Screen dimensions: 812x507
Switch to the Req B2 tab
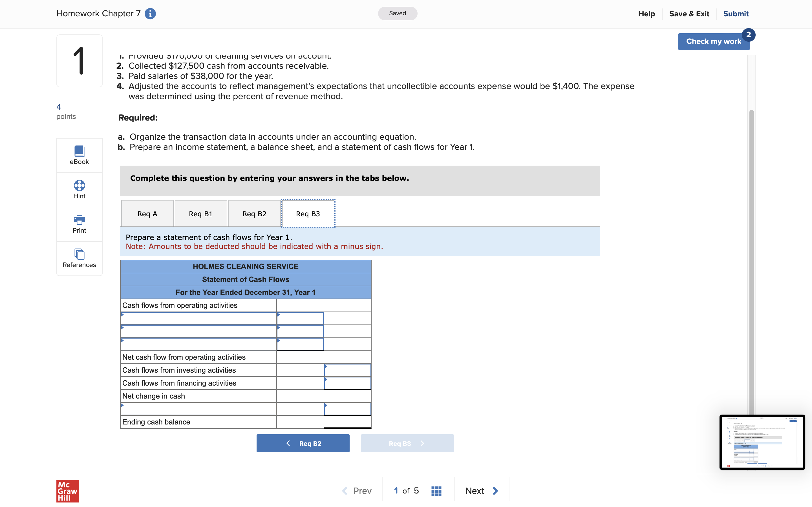click(254, 214)
